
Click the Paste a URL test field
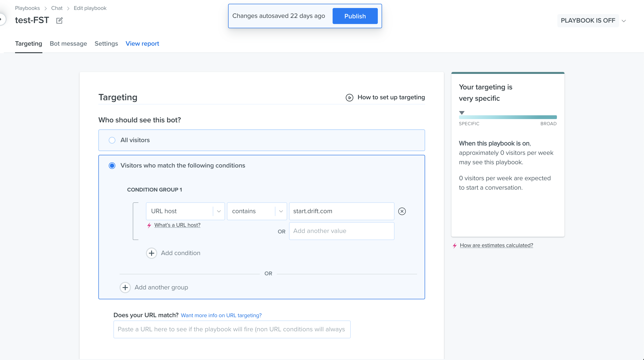[x=232, y=329]
